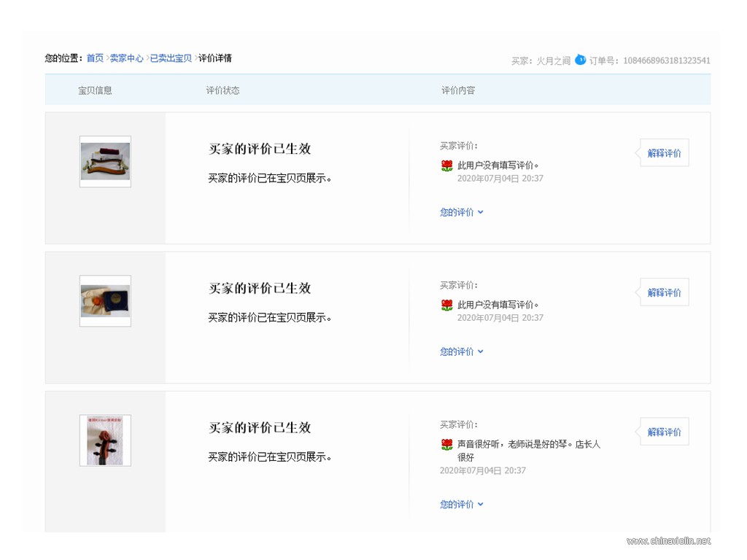Click 解释评价 button for the second item
The height and width of the screenshot is (560, 747).
[x=664, y=293]
